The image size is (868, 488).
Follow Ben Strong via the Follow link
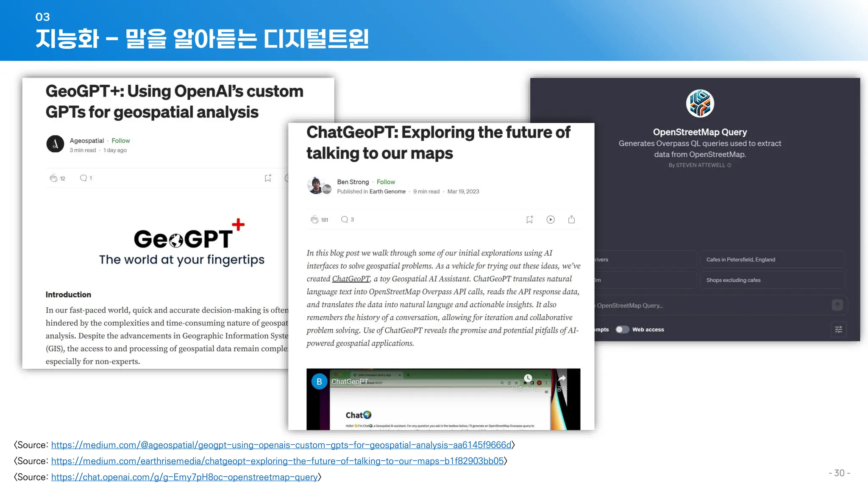point(386,182)
